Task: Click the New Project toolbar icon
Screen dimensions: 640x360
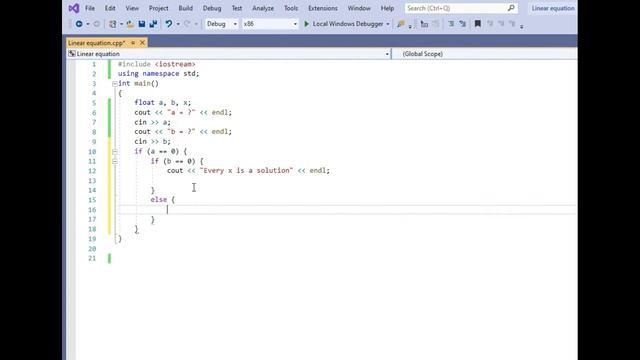Action: [113, 24]
